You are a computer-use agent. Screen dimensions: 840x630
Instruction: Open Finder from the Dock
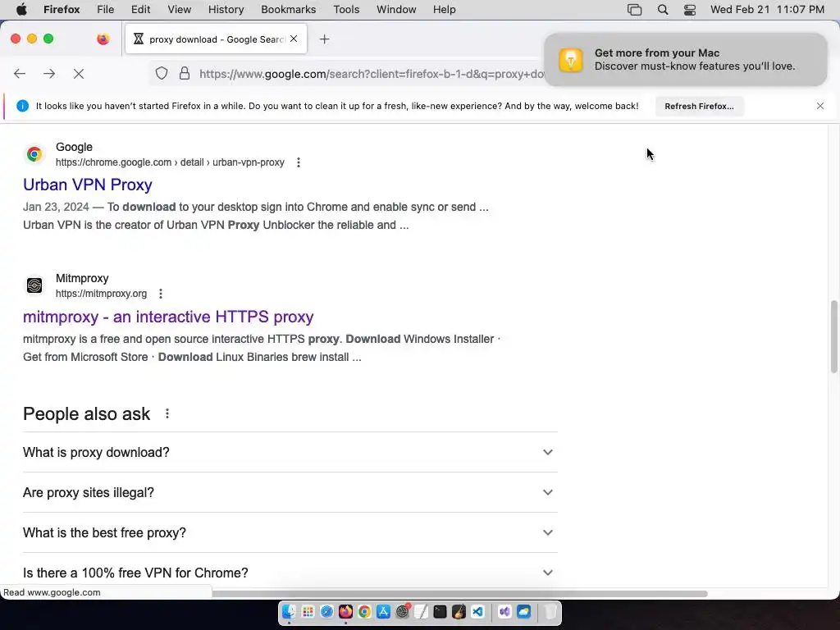[290, 611]
